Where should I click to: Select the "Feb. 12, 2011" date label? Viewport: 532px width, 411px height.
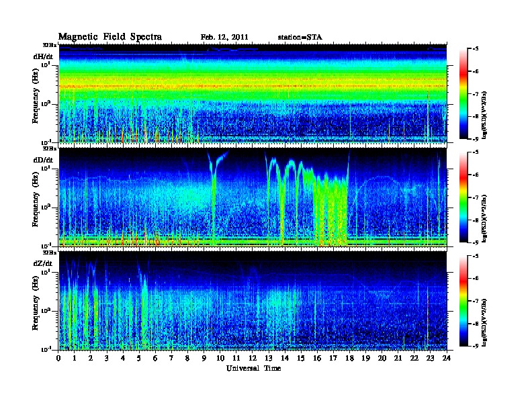(224, 38)
